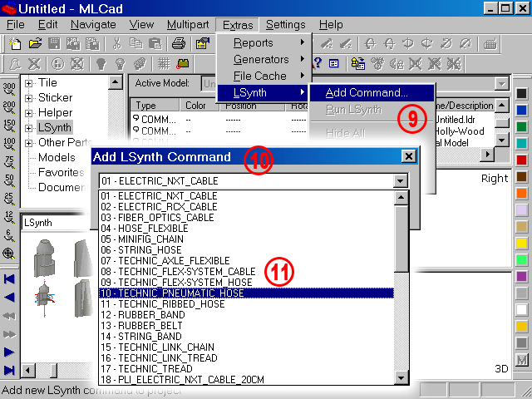Open file with the folder icon
The image size is (532, 399).
click(35, 44)
